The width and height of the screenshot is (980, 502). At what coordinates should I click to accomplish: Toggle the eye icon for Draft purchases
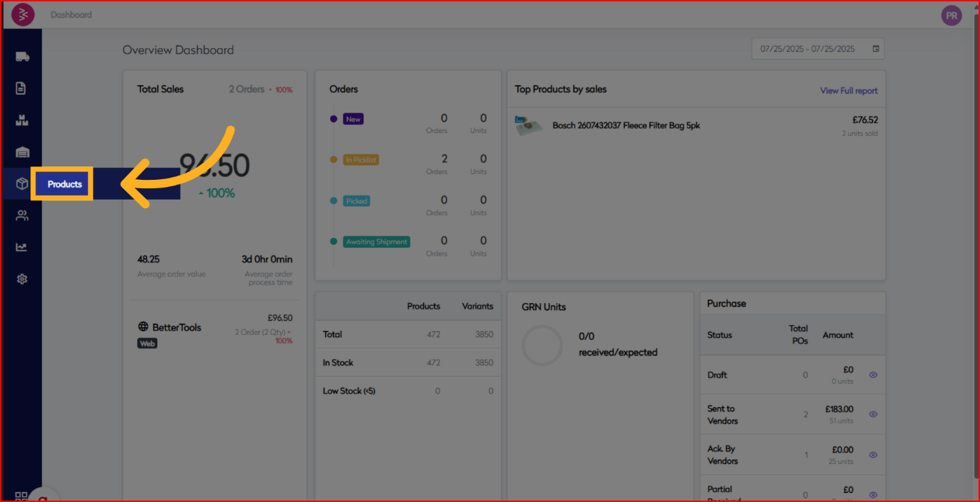point(873,375)
